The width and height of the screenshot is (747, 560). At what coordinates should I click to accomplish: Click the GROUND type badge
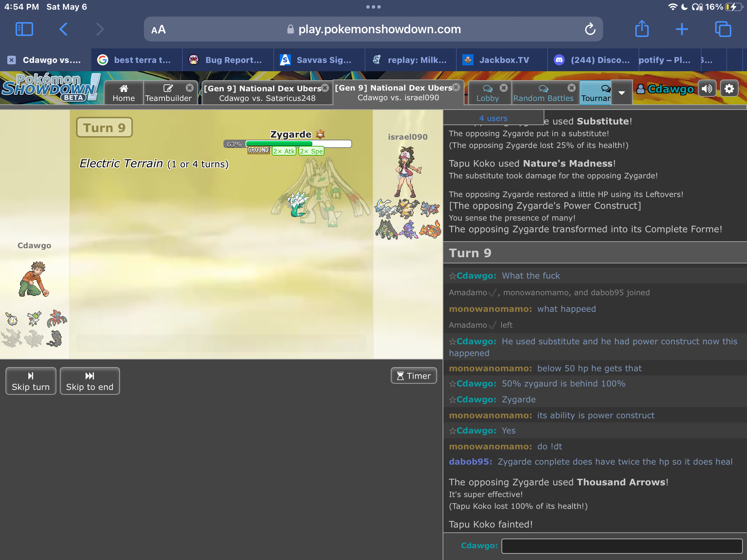258,150
